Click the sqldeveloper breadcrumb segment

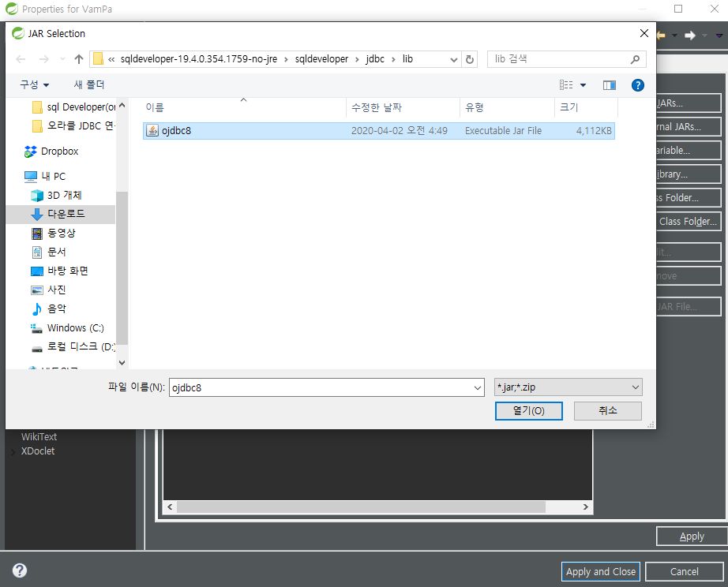pyautogui.click(x=321, y=59)
